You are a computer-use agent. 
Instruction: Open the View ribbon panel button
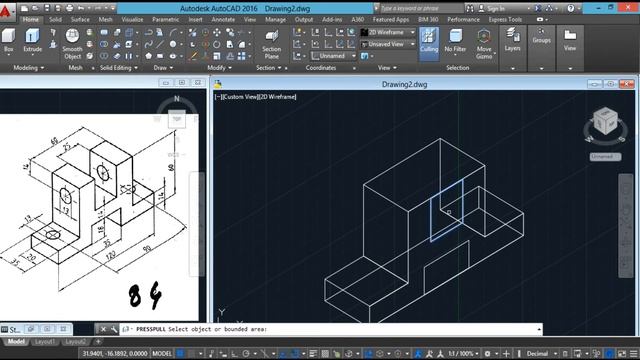(x=570, y=41)
